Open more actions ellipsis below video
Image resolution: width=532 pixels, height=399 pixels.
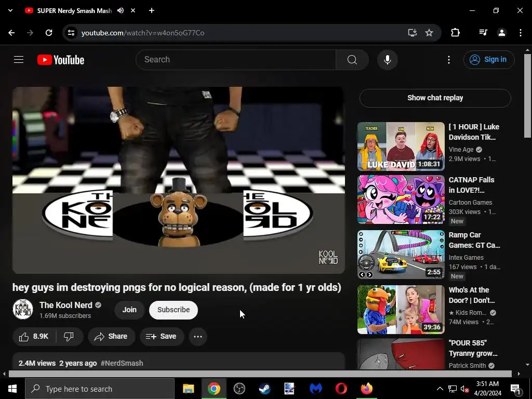198,337
